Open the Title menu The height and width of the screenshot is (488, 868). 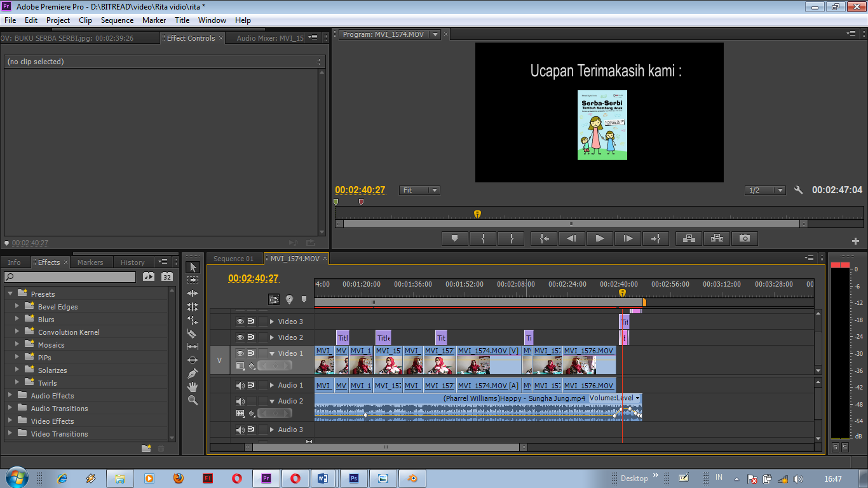[x=182, y=20]
